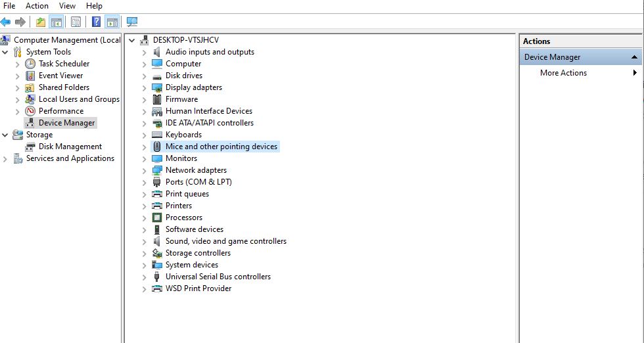The image size is (644, 343).
Task: Select 'Mice and other pointing devices' text
Action: pos(221,147)
